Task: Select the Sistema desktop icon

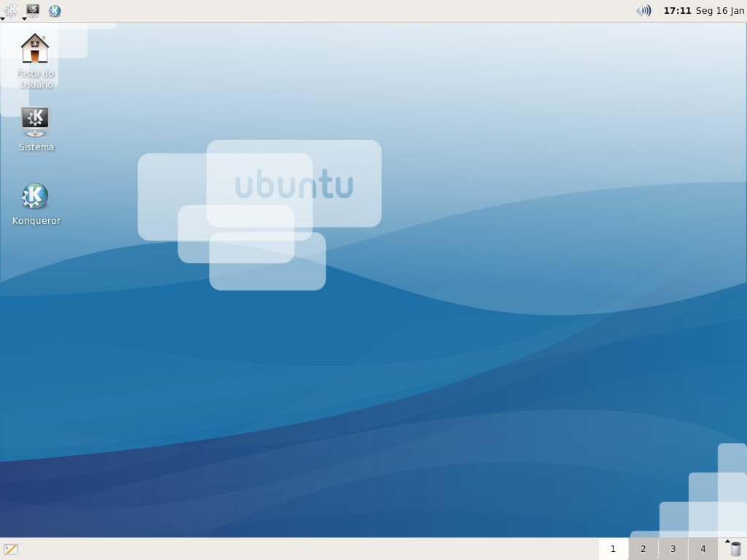Action: (x=36, y=129)
